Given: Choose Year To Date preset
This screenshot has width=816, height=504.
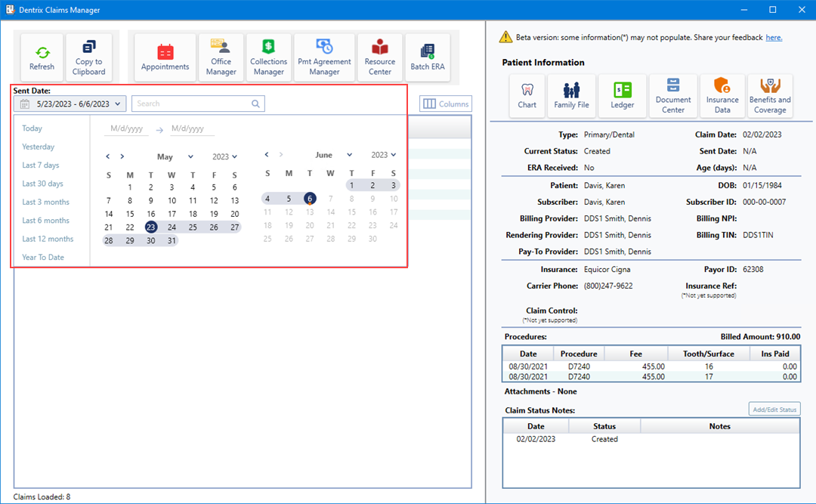Looking at the screenshot, I should click(43, 257).
